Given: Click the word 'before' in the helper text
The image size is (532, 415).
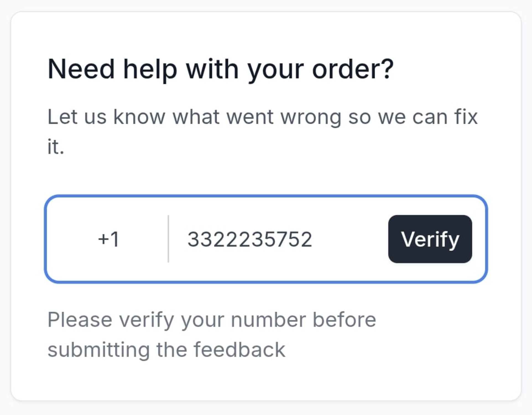Looking at the screenshot, I should point(344,320).
